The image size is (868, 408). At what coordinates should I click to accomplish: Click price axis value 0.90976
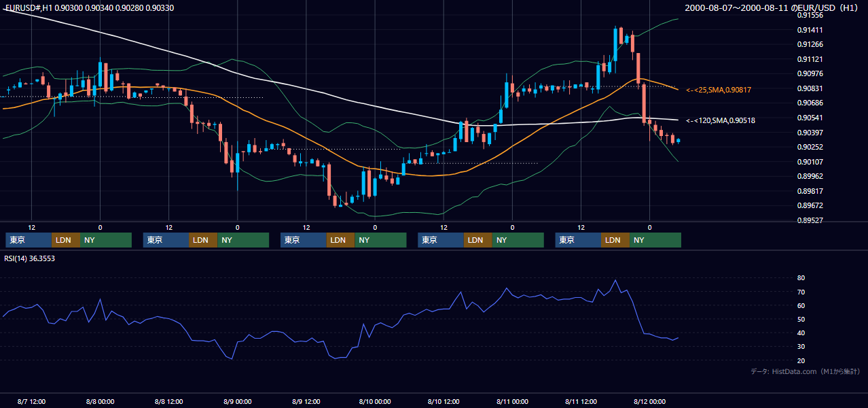[x=810, y=74]
